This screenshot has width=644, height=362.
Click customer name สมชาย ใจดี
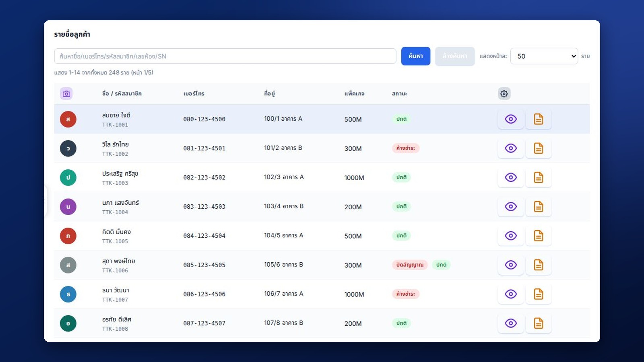point(116,115)
